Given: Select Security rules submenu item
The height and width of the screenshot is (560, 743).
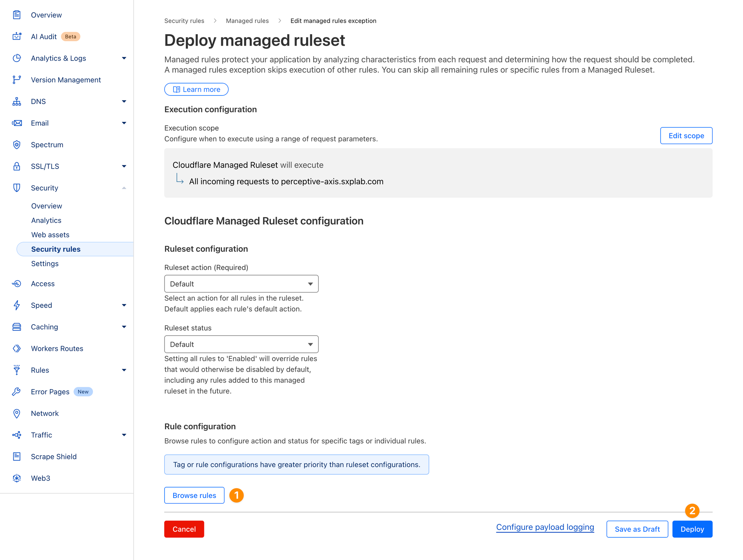Looking at the screenshot, I should [x=75, y=249].
